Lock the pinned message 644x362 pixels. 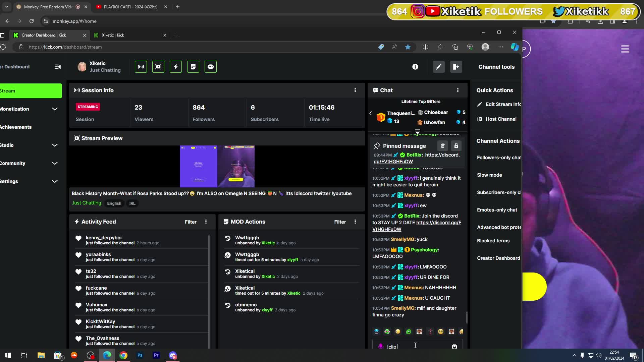pyautogui.click(x=456, y=145)
